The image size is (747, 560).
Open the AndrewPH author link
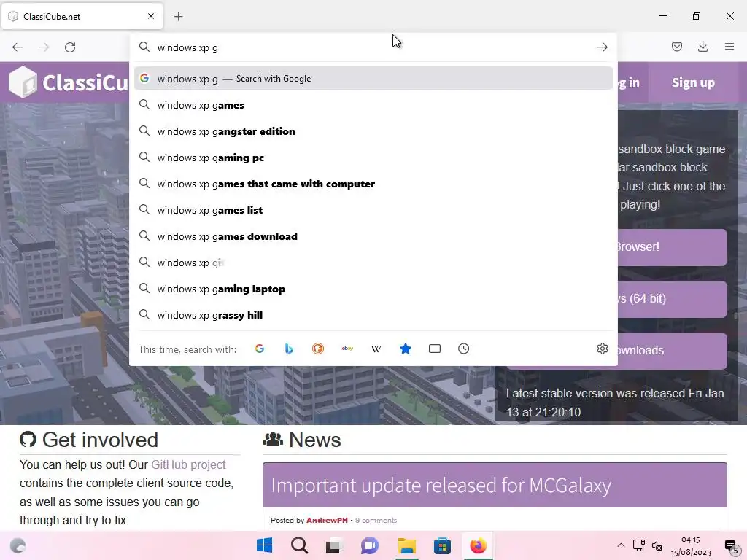tap(327, 521)
